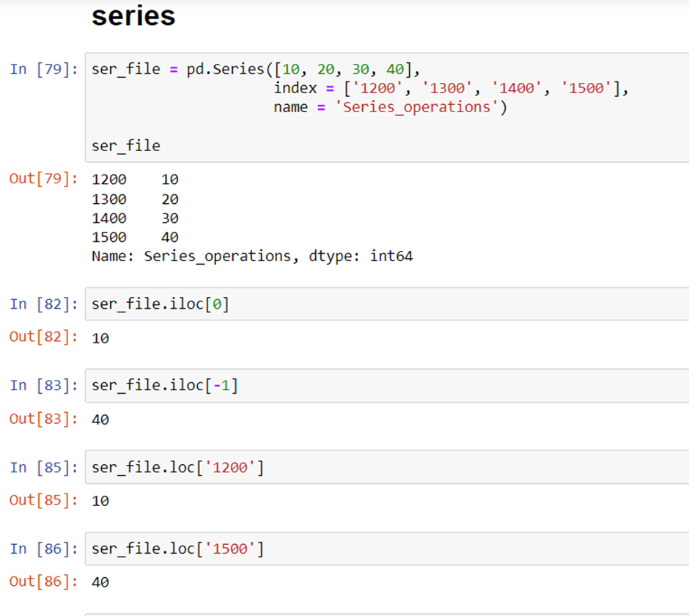Click the In [79] prompt label
This screenshot has width=689, height=616.
click(44, 69)
